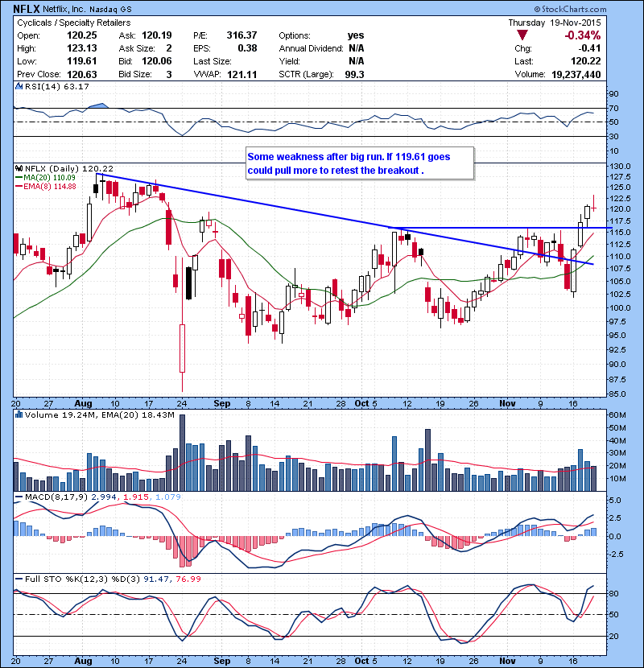Click the VWAP value 121.11

[242, 75]
